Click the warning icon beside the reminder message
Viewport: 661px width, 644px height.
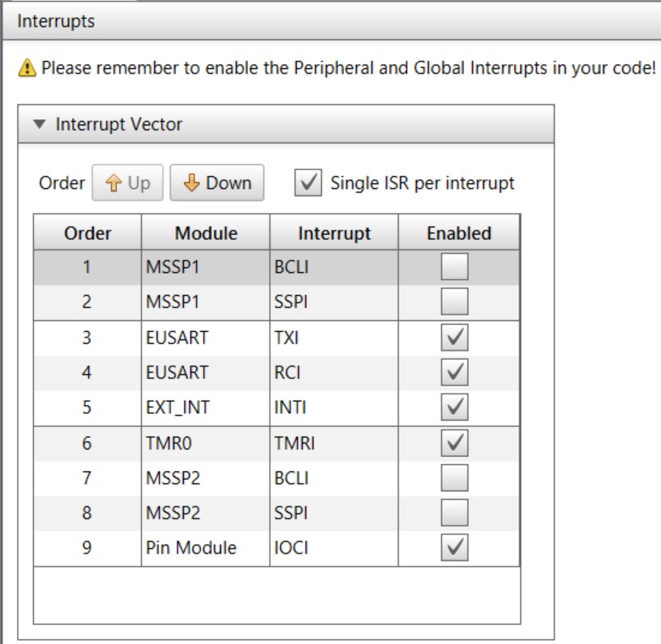(30, 68)
